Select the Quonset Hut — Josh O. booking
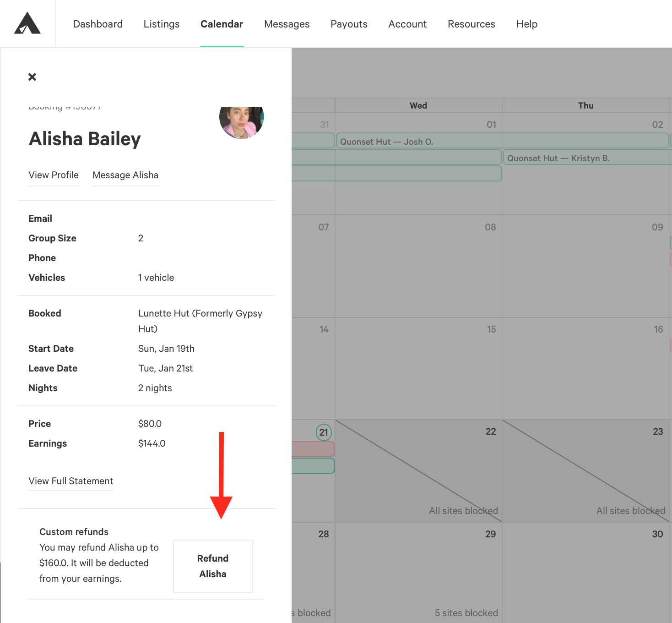The image size is (672, 623). tap(502, 141)
